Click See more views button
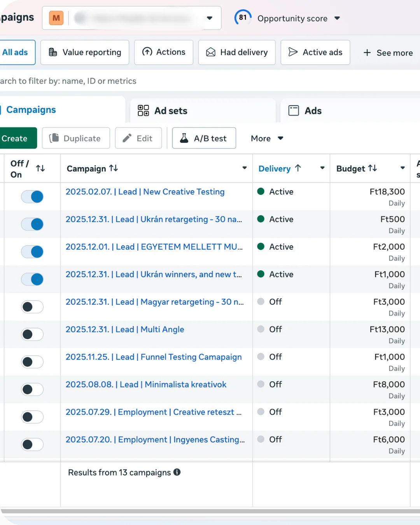Screen dimensions: 420x525 tap(388, 52)
